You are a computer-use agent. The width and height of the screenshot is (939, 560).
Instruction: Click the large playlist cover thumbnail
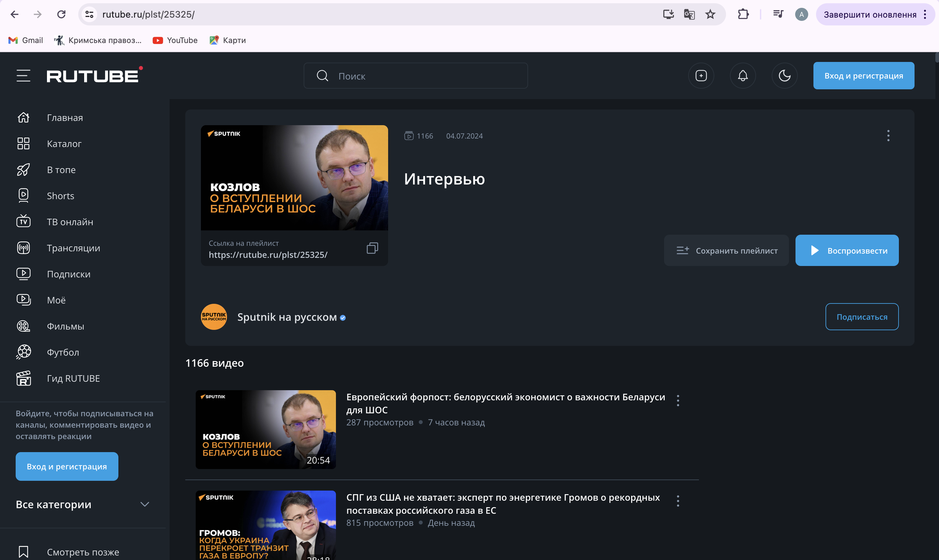(294, 177)
